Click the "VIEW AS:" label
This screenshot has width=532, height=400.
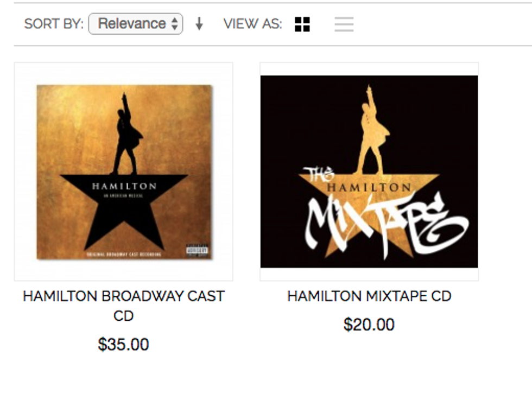coord(252,24)
